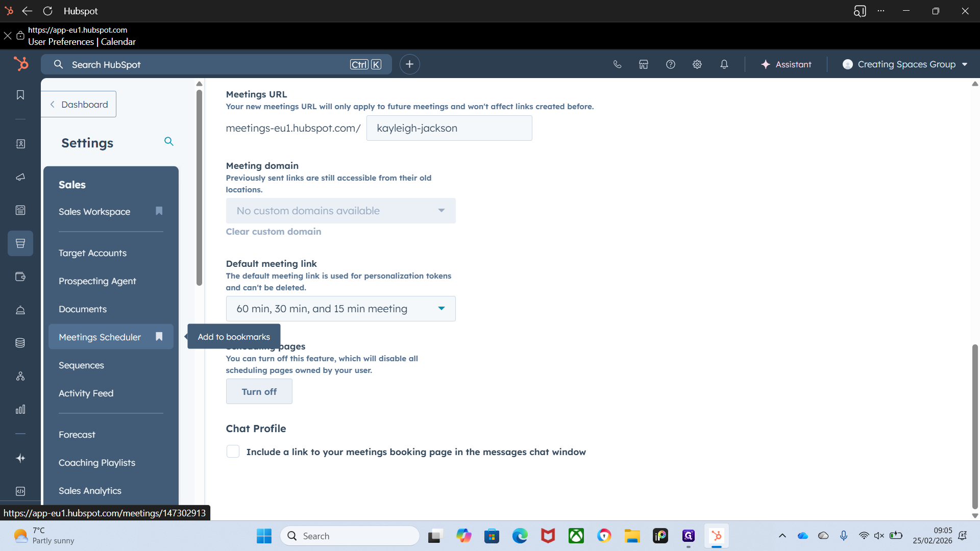
Task: Expand the Default meeting link dropdown
Action: 340,309
